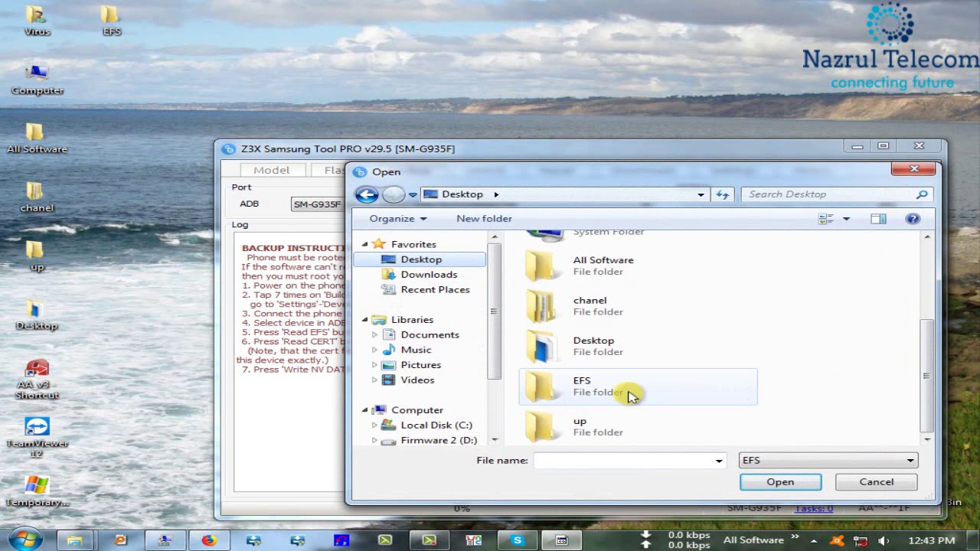Select Recent Places in navigation pane
This screenshot has height=551, width=980.
(x=435, y=289)
